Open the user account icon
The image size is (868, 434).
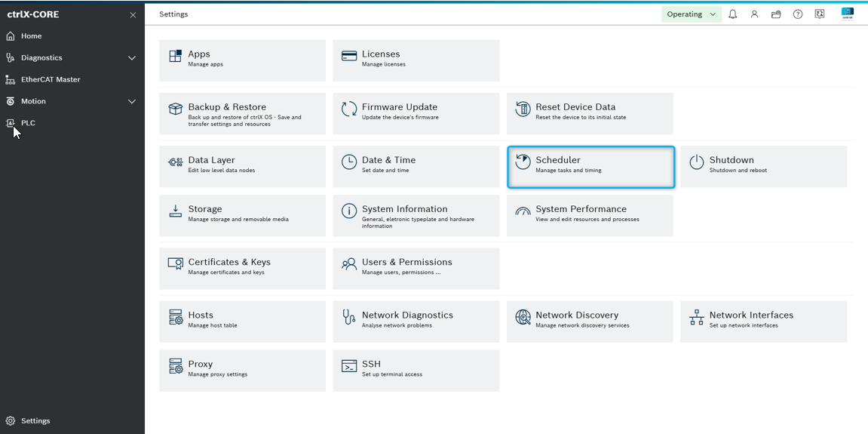click(x=754, y=14)
